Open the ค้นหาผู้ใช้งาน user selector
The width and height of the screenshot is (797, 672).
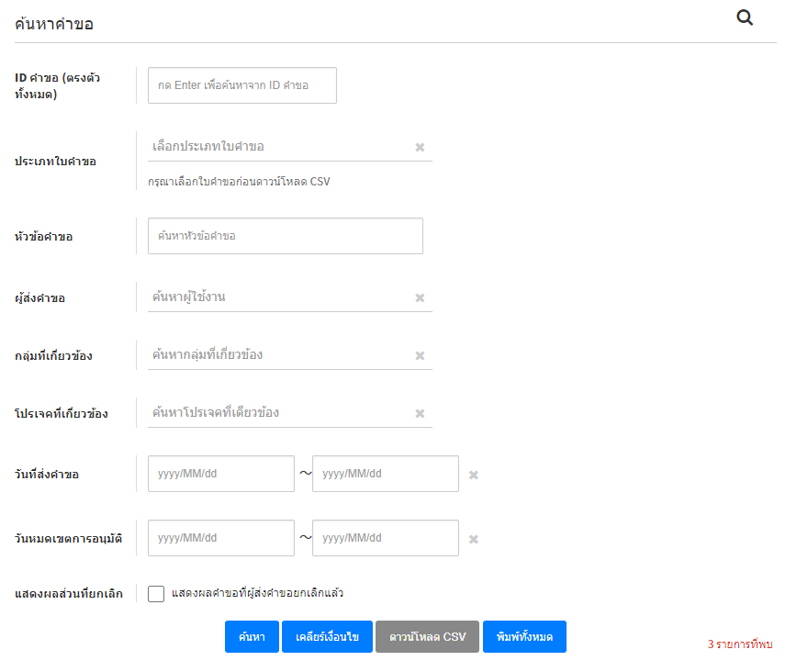pyautogui.click(x=275, y=297)
